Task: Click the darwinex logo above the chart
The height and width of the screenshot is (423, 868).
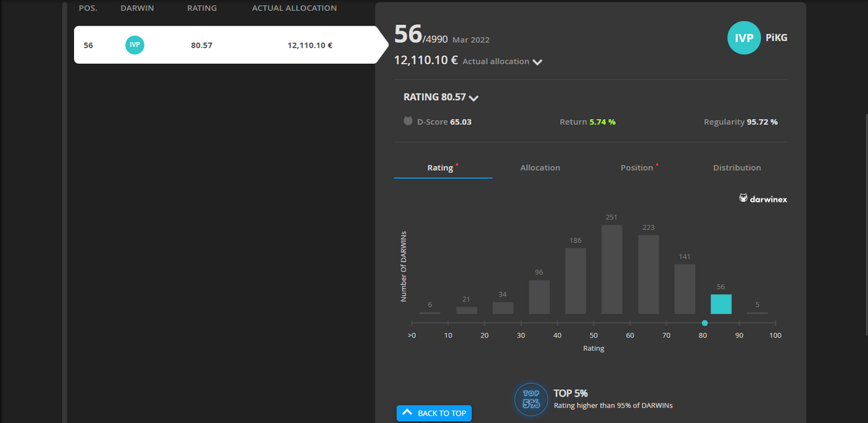Action: (763, 198)
